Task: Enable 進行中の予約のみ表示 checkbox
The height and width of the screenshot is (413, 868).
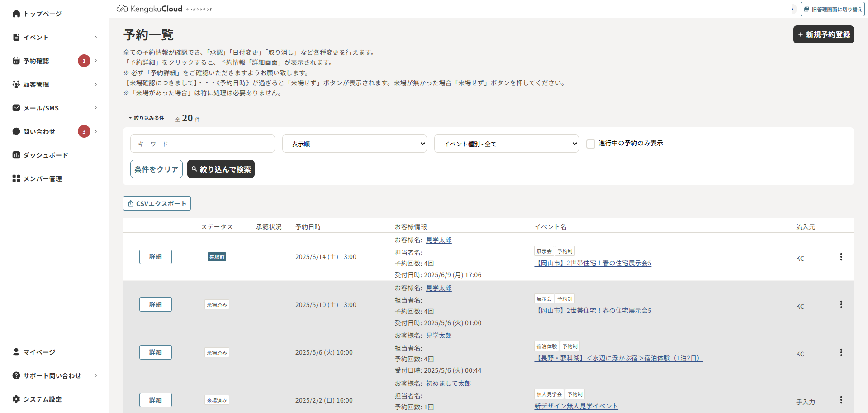Action: tap(591, 143)
